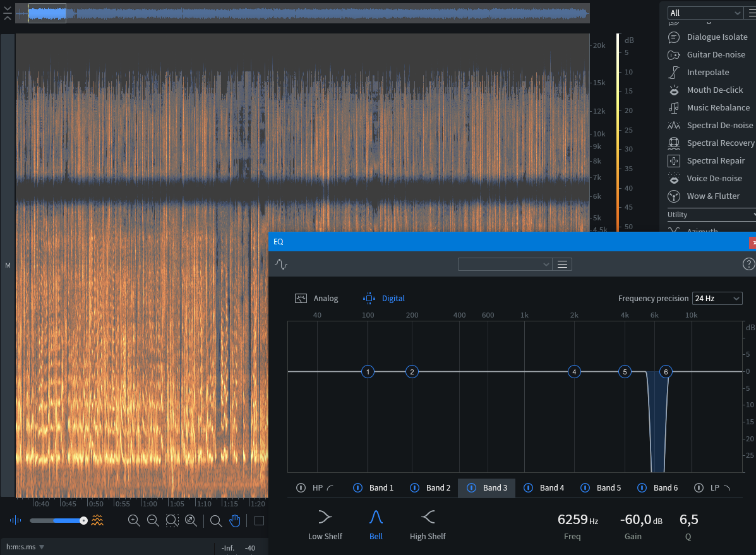Switch to the Band 4 tab
The image size is (756, 555).
551,487
